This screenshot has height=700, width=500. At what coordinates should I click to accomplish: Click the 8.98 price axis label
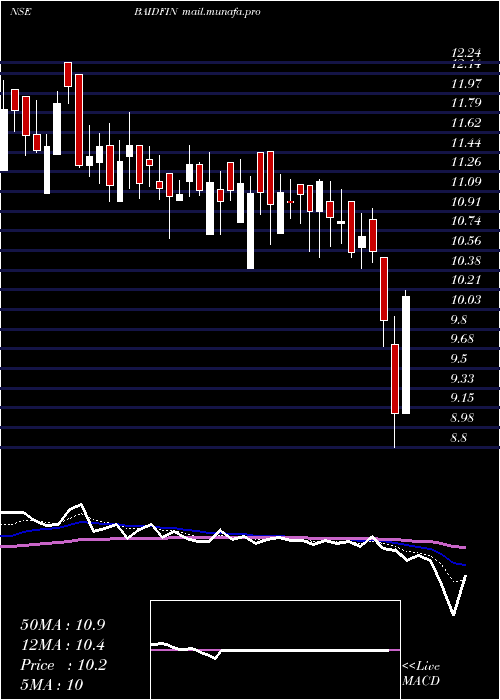[462, 418]
